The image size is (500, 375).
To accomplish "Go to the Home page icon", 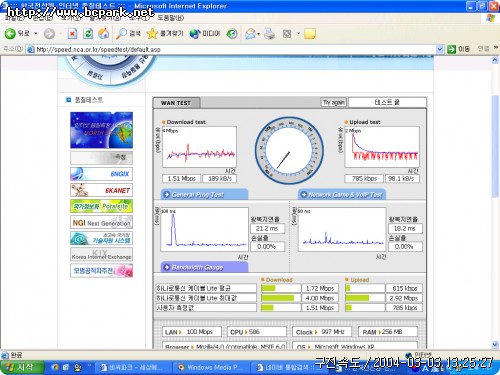I will point(104,33).
